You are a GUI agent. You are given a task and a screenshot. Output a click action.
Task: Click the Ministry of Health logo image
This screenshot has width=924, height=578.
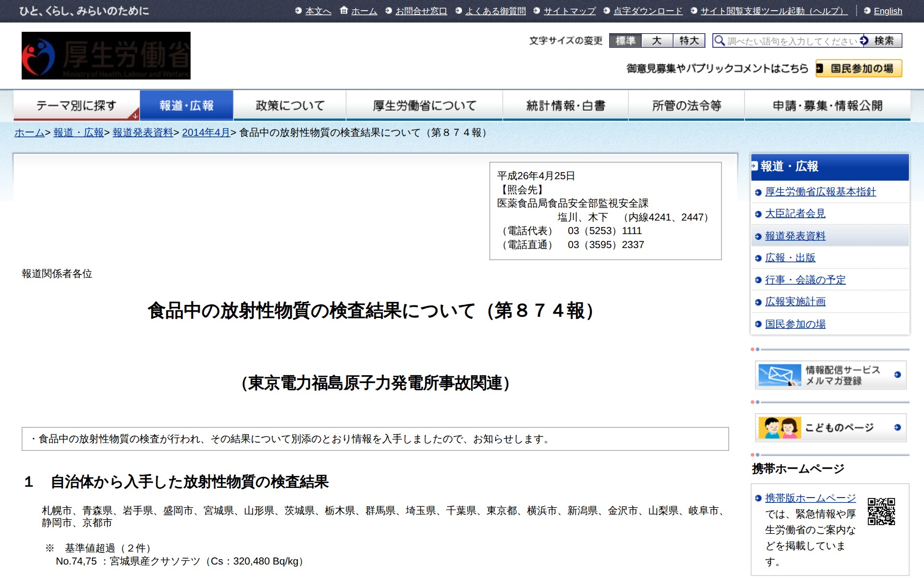pos(106,55)
